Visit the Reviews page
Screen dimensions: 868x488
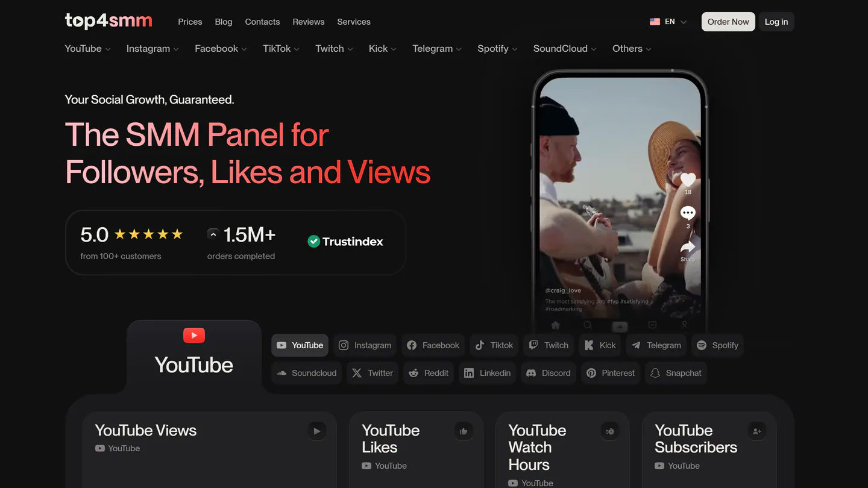click(x=309, y=22)
